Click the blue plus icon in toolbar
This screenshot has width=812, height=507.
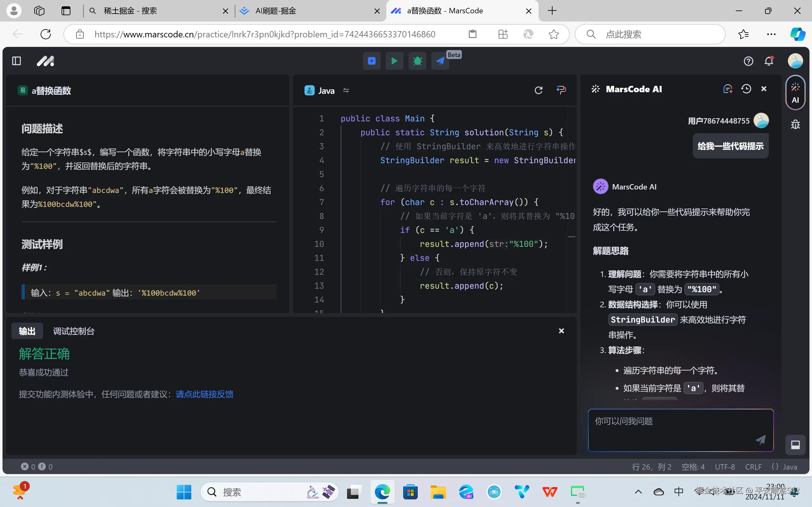pos(371,61)
